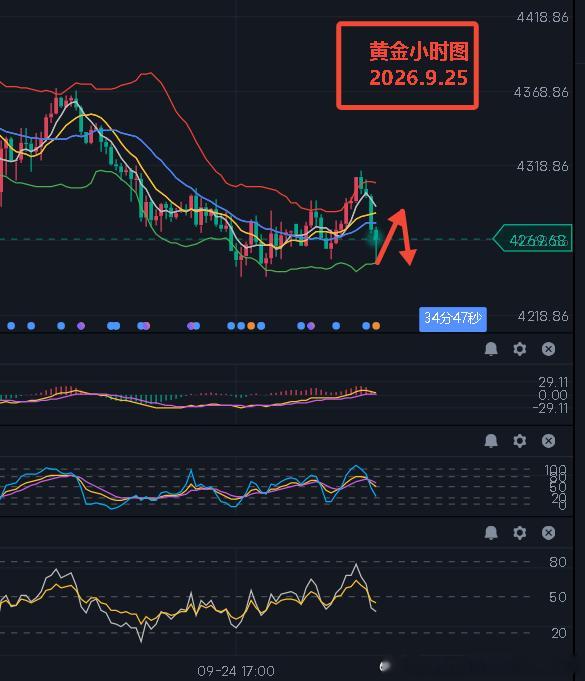
Task: Click the price axis label 4218.86
Action: 543,316
